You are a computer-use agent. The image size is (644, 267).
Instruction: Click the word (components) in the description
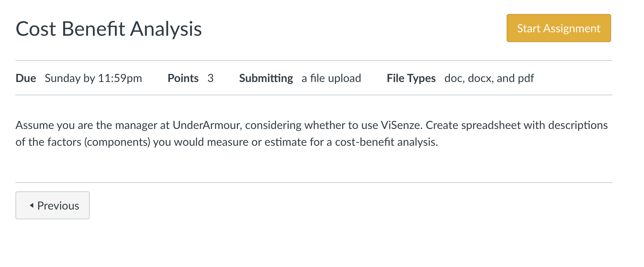pyautogui.click(x=117, y=142)
